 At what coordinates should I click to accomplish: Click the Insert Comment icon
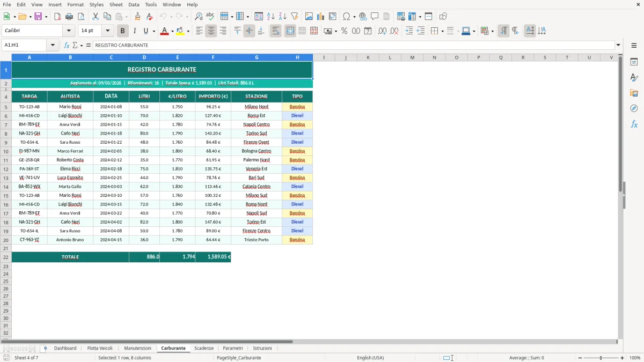point(375,17)
